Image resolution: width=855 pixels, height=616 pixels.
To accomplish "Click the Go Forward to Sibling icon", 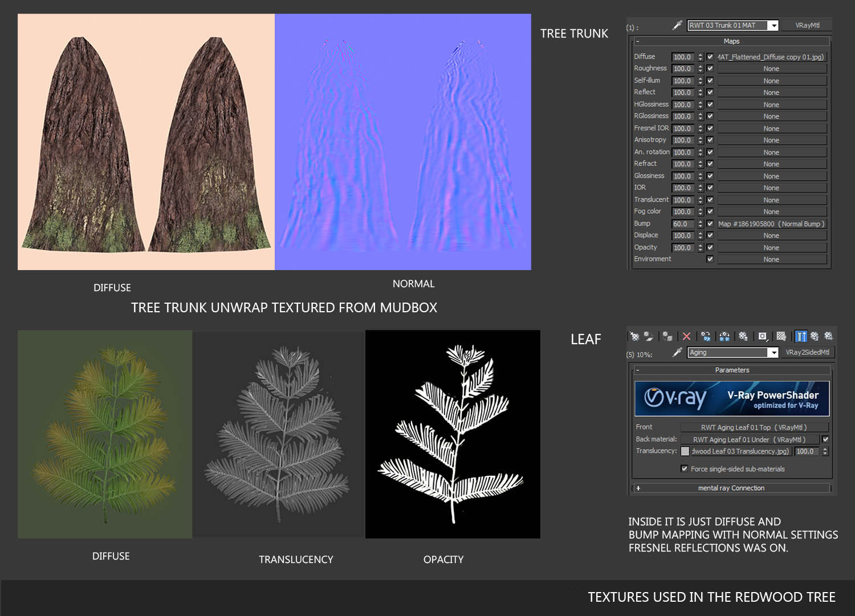I will [829, 336].
